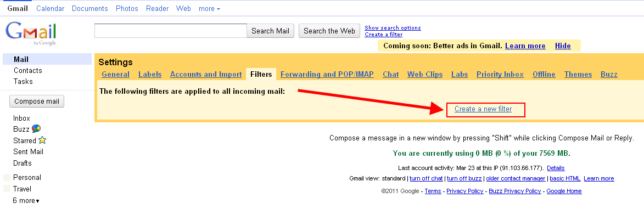Open the more dropdown in top bar

tap(210, 8)
